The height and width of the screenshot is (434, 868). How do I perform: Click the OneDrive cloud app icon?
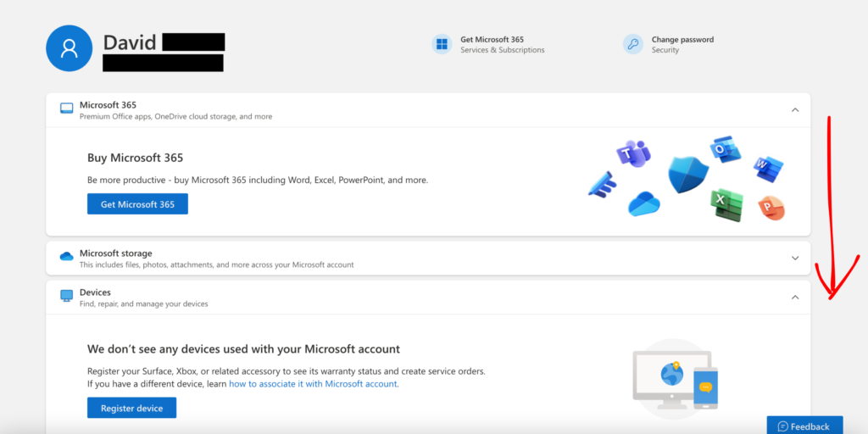coord(644,204)
